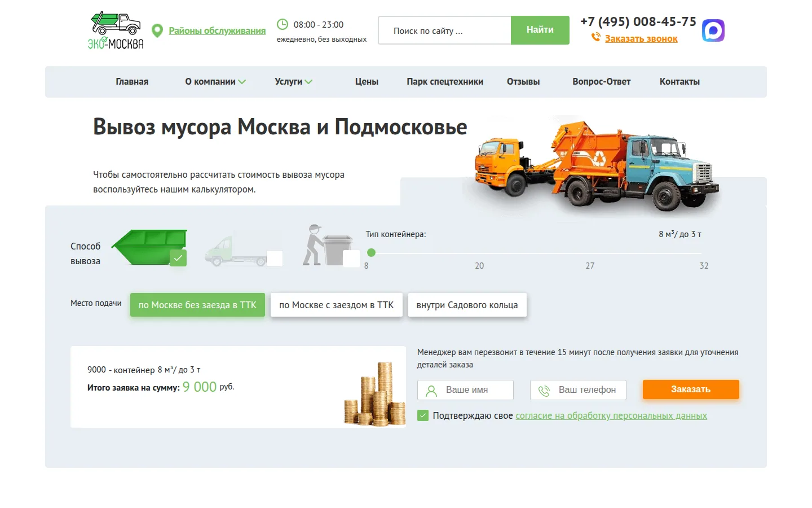Go to Главная menu item
Screen dimensions: 812x508
pyautogui.click(x=132, y=82)
